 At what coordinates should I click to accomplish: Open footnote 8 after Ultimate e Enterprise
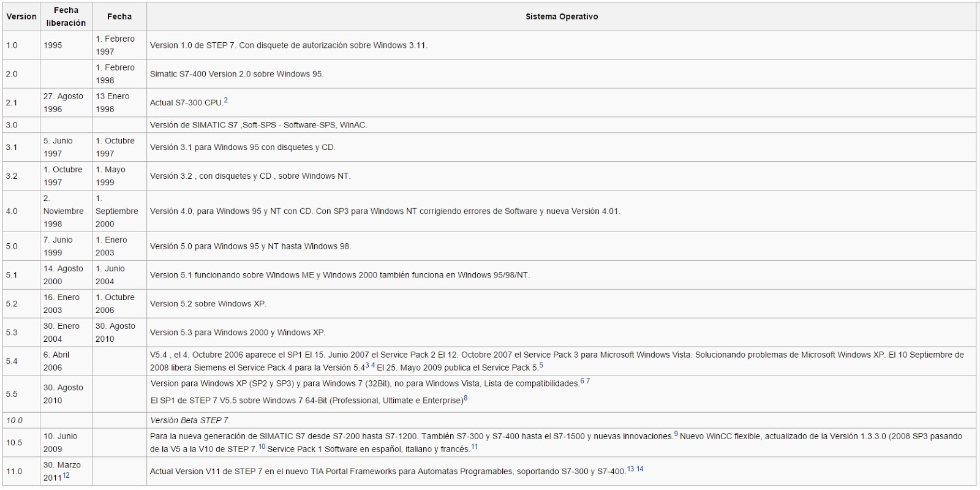[x=466, y=398]
